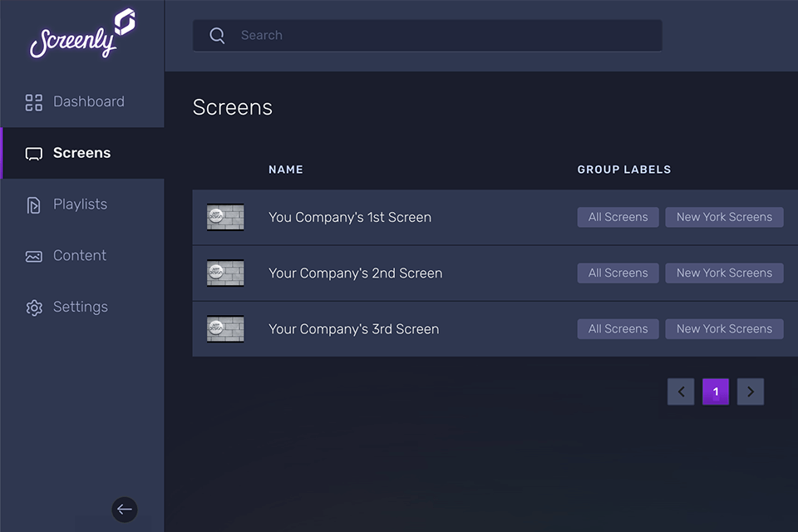The image size is (798, 532).
Task: Click the search magnifier icon
Action: [x=217, y=35]
